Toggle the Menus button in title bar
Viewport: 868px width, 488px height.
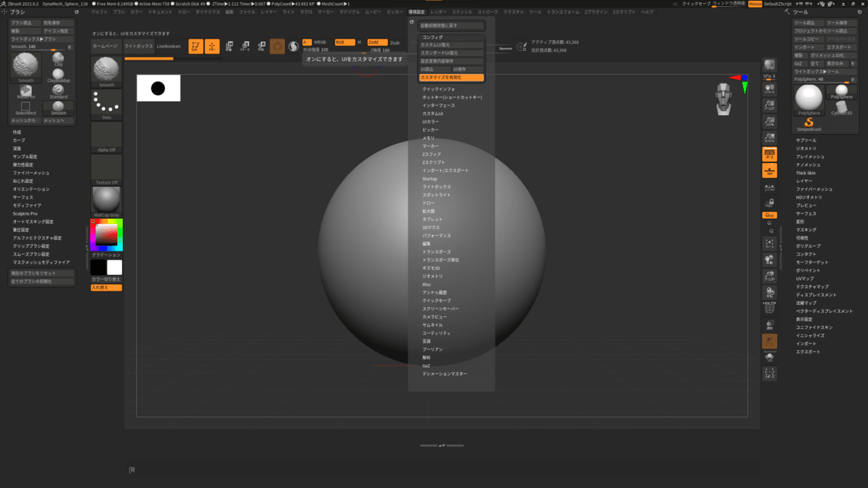tap(755, 4)
